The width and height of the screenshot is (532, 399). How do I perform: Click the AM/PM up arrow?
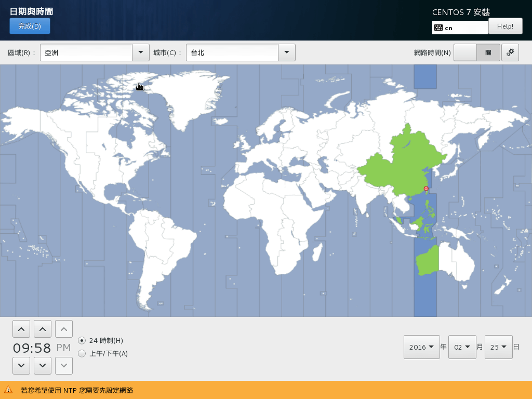click(64, 329)
